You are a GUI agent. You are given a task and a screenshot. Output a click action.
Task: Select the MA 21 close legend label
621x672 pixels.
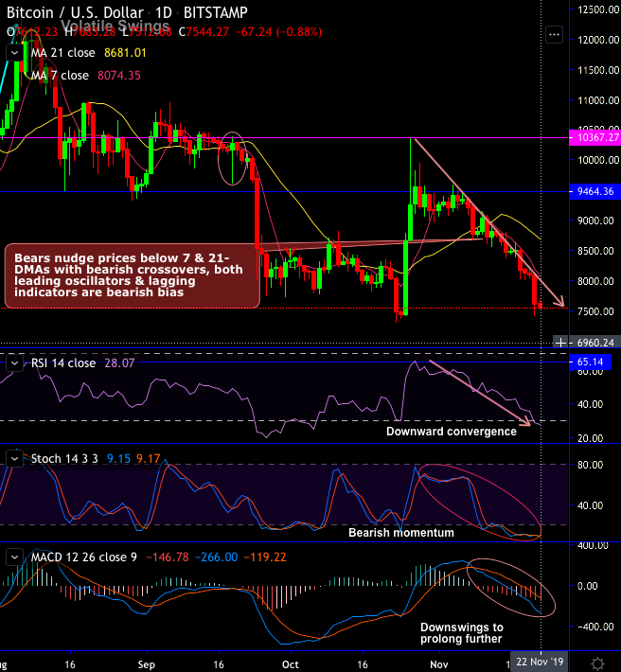[63, 53]
